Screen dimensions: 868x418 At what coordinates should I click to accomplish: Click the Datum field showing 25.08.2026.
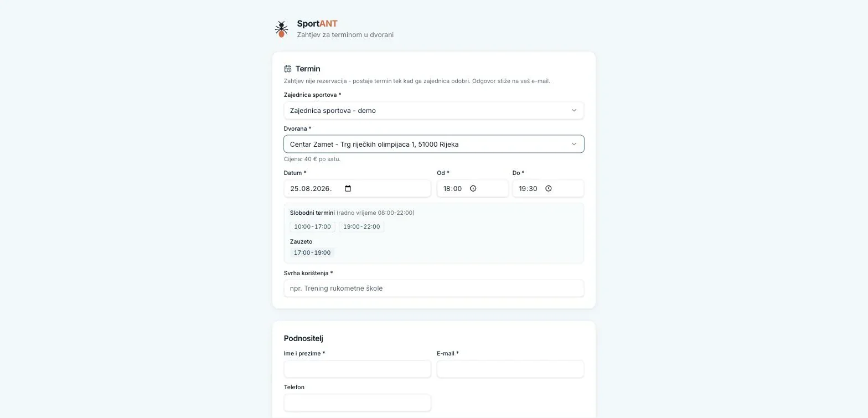point(357,188)
